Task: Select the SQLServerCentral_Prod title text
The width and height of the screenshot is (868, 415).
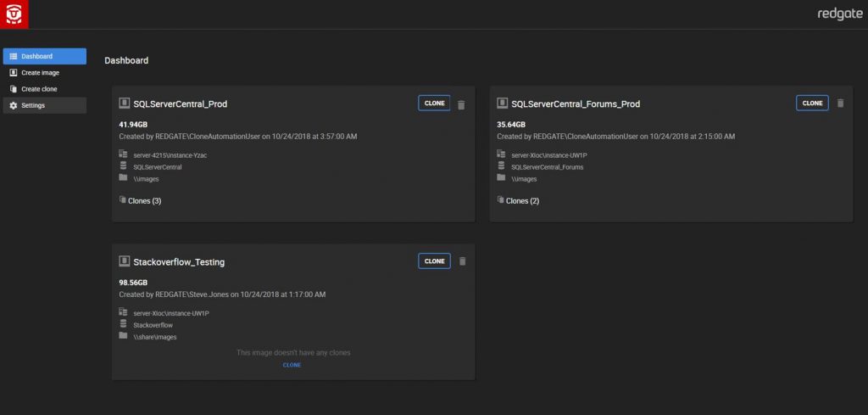Action: click(x=181, y=104)
